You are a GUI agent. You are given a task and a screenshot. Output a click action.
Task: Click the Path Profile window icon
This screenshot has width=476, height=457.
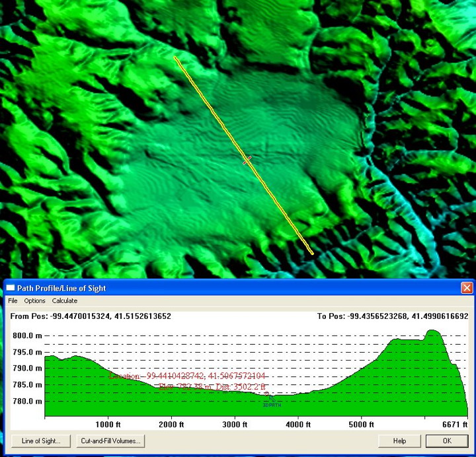(x=10, y=288)
